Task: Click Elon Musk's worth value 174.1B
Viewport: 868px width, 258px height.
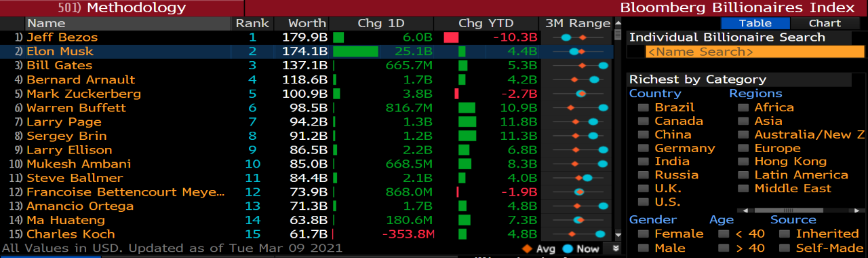Action: 304,52
